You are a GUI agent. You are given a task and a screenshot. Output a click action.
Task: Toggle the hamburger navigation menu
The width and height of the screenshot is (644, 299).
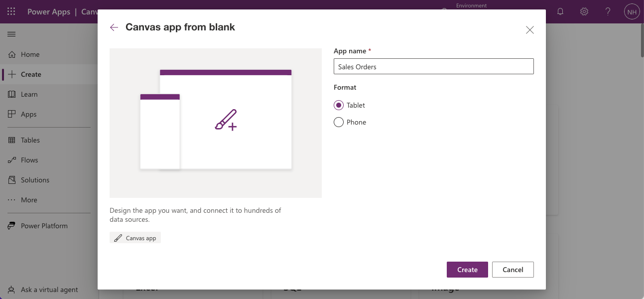click(11, 34)
